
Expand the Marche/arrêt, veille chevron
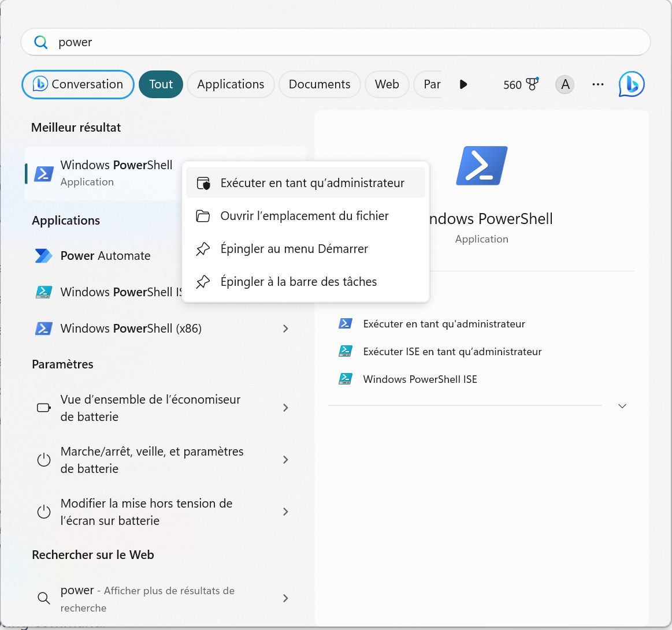pyautogui.click(x=285, y=460)
